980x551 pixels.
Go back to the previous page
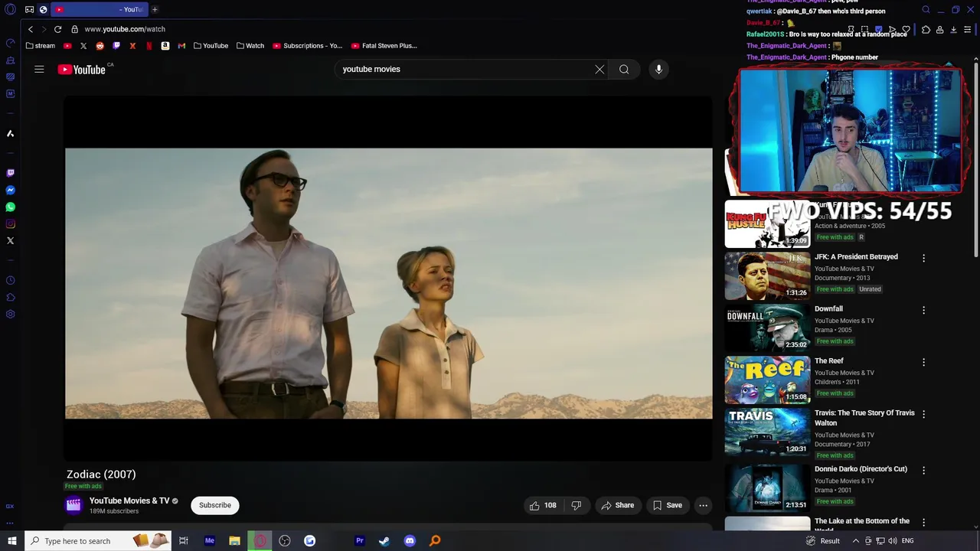pyautogui.click(x=31, y=29)
